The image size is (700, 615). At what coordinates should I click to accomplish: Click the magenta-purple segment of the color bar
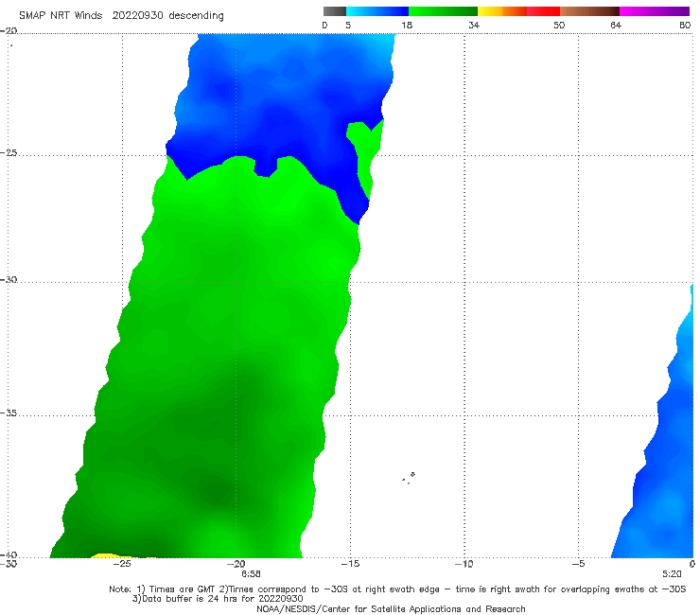(x=655, y=11)
